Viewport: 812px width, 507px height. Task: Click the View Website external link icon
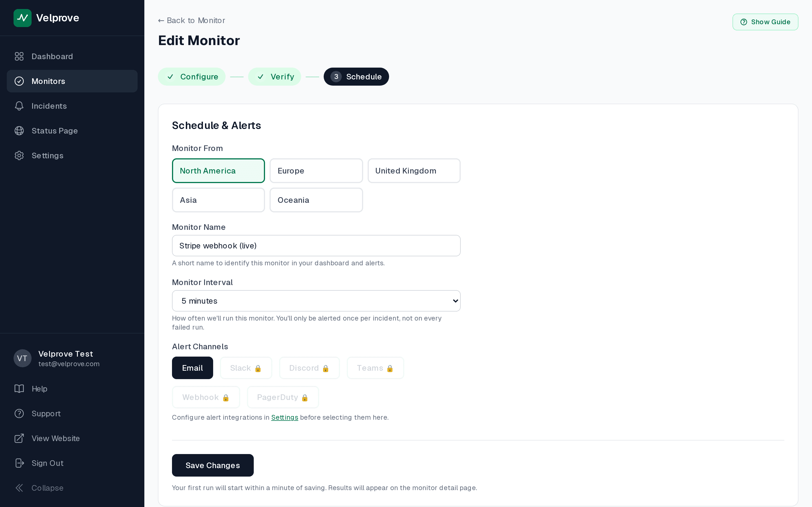pyautogui.click(x=19, y=438)
